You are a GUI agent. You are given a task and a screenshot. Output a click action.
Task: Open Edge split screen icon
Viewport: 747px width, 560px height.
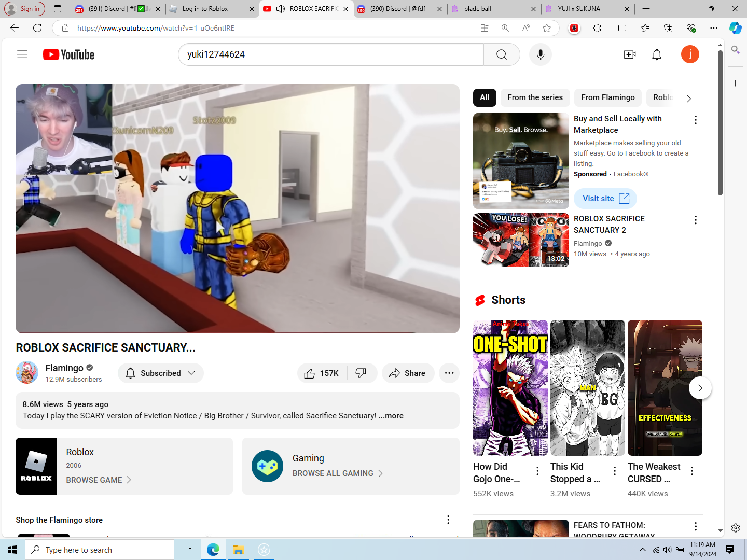coord(622,28)
